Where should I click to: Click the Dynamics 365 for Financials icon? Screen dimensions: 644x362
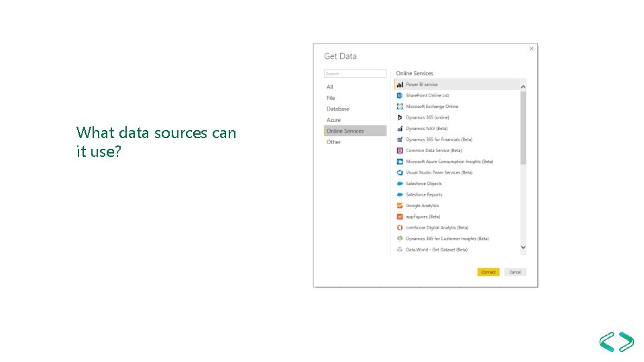(400, 139)
